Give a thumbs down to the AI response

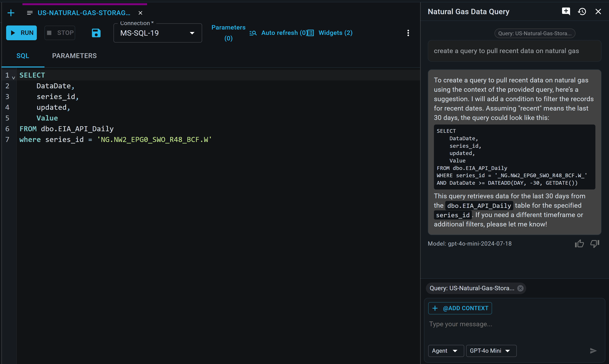(x=594, y=243)
